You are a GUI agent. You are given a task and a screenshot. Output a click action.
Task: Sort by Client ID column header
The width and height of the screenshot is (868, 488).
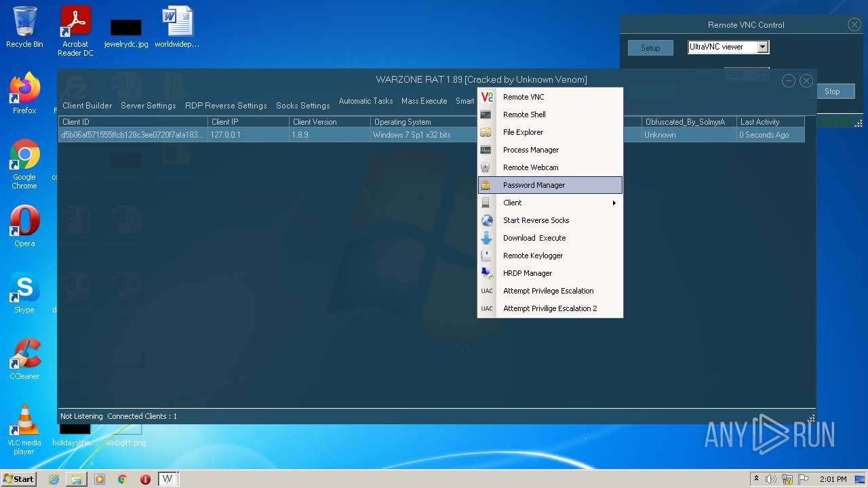coord(133,122)
